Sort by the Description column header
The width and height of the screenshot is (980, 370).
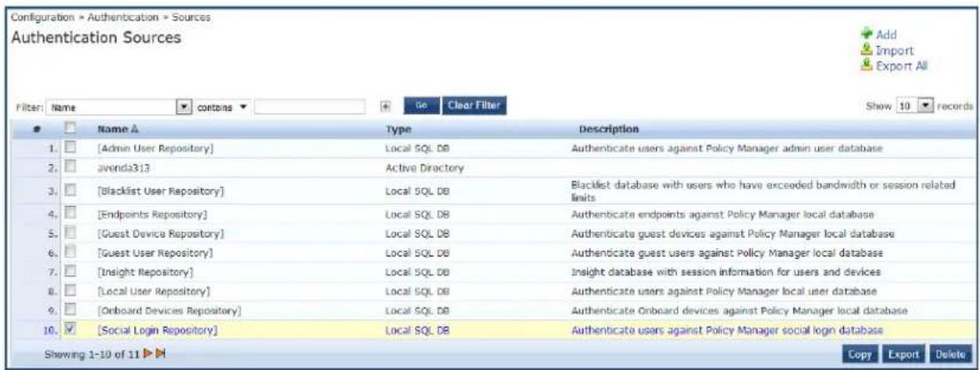click(x=608, y=130)
